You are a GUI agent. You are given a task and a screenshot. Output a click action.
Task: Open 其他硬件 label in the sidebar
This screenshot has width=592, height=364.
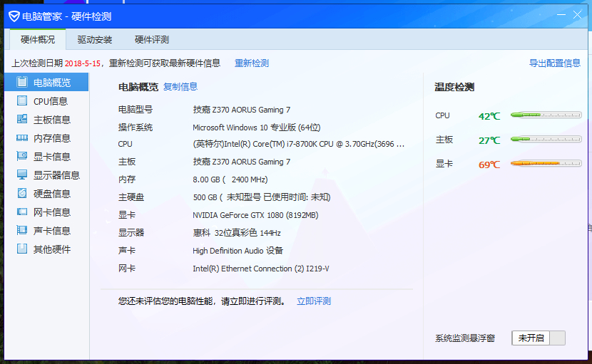(x=52, y=249)
